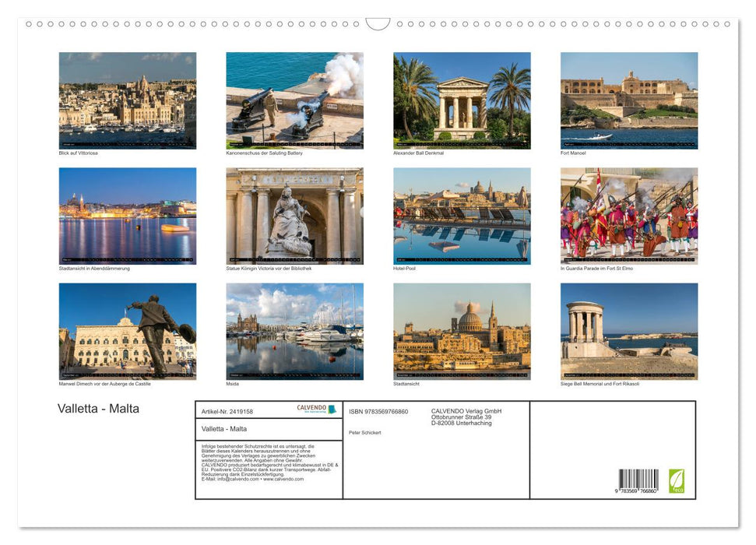Click 'Ottobrunner Straße 39' address line
Image resolution: width=756 pixels, height=545 pixels.
(x=462, y=417)
